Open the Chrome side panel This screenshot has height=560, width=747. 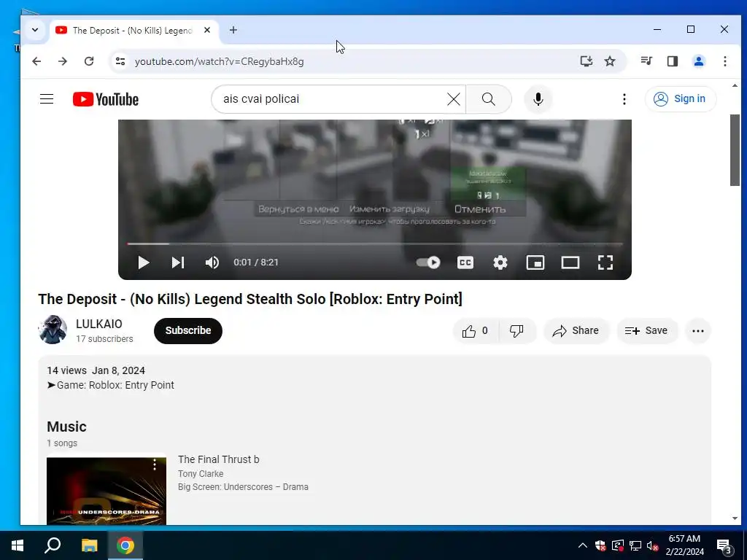[672, 61]
